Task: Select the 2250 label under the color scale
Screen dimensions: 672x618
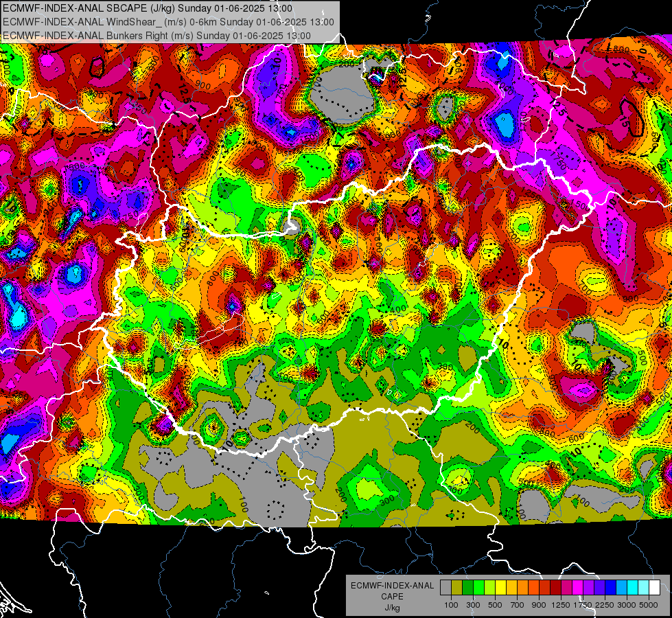Action: click(x=605, y=605)
